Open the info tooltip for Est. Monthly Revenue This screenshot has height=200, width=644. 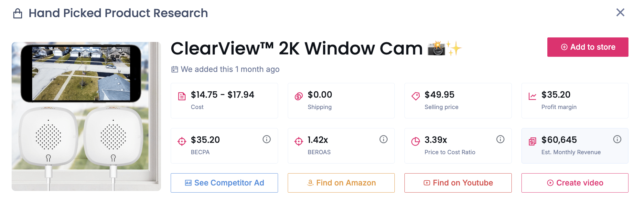(617, 139)
